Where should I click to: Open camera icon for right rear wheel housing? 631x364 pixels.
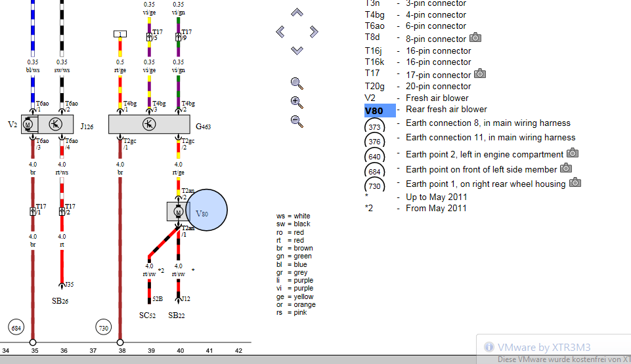(575, 183)
